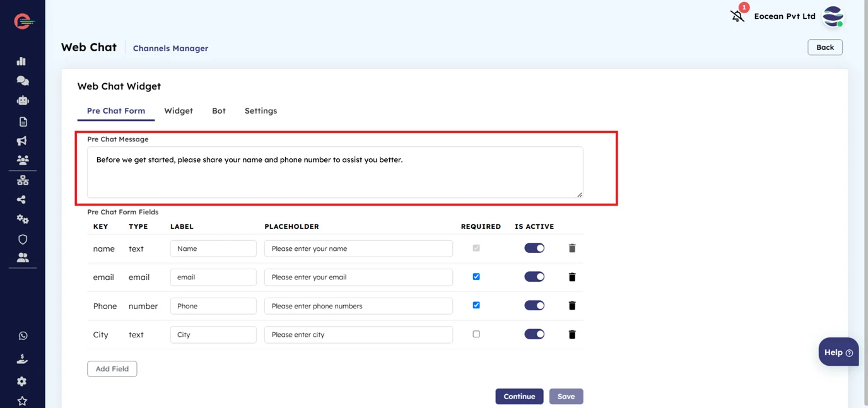Click the WhatsApp icon in sidebar
The width and height of the screenshot is (868, 408).
pyautogui.click(x=23, y=336)
